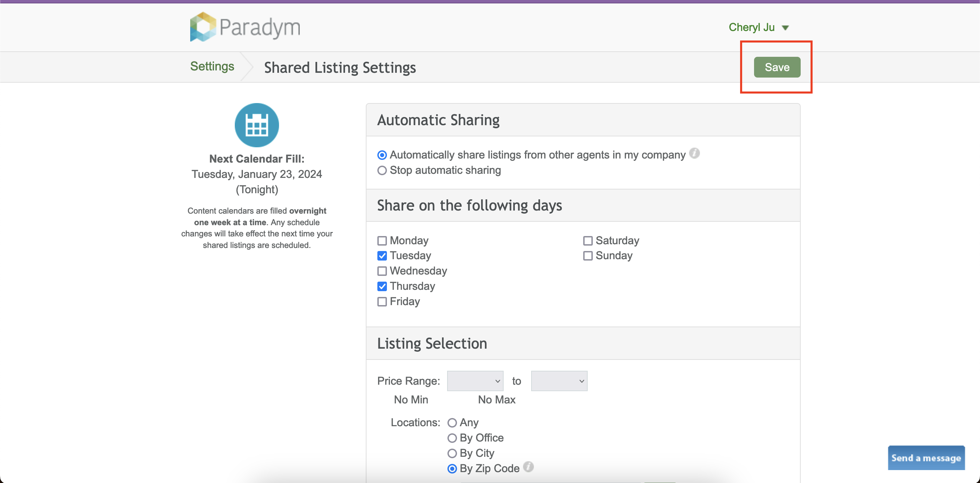Select the Any locations radio button
The height and width of the screenshot is (483, 980).
pyautogui.click(x=452, y=423)
